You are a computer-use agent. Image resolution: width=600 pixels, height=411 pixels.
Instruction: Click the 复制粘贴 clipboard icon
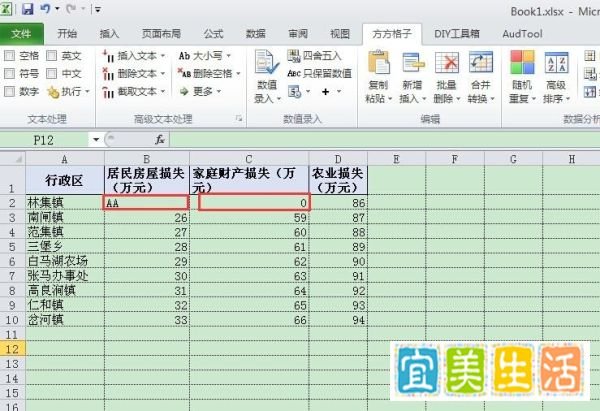[x=378, y=62]
